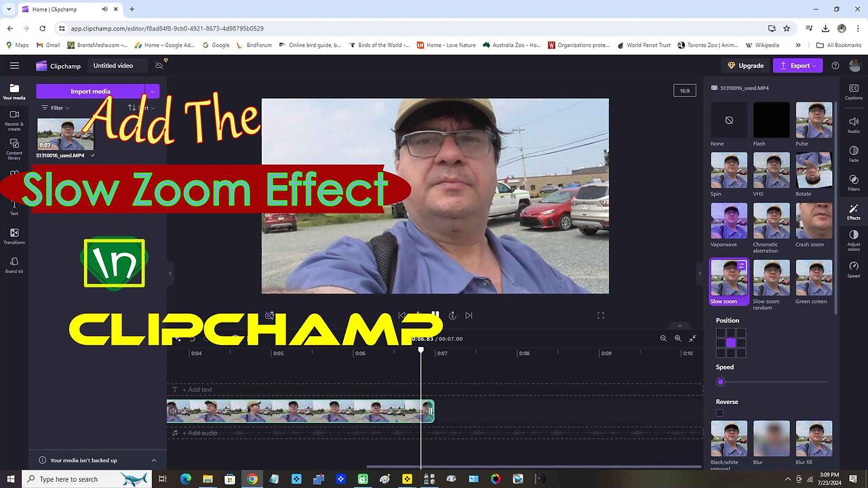Click the AI enhance icon below preview
The height and width of the screenshot is (488, 868).
269,315
